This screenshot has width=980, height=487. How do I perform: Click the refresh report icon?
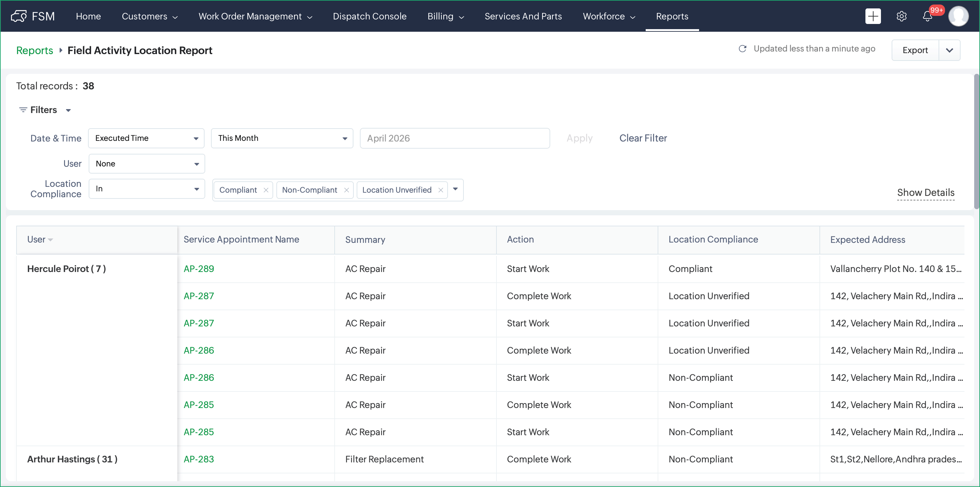742,49
